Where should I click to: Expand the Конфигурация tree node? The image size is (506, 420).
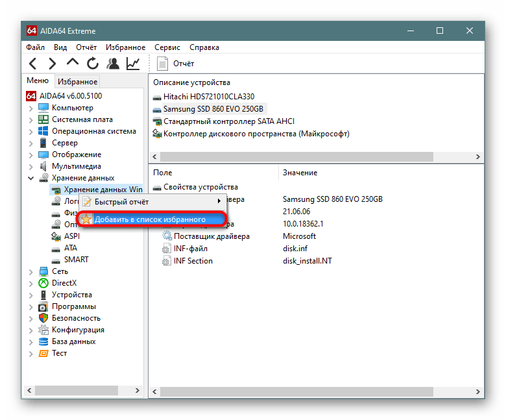click(x=30, y=330)
